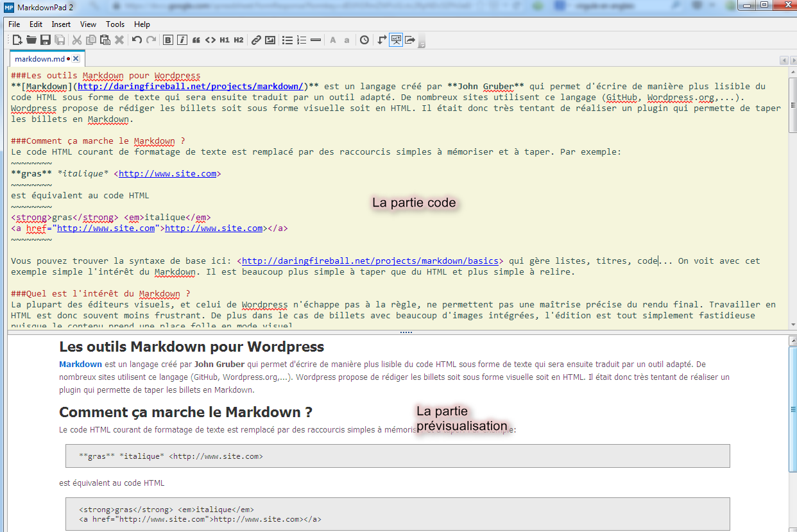Image resolution: width=797 pixels, height=532 pixels.
Task: Click the '**gras** *italique*' preview code block
Action: point(397,456)
